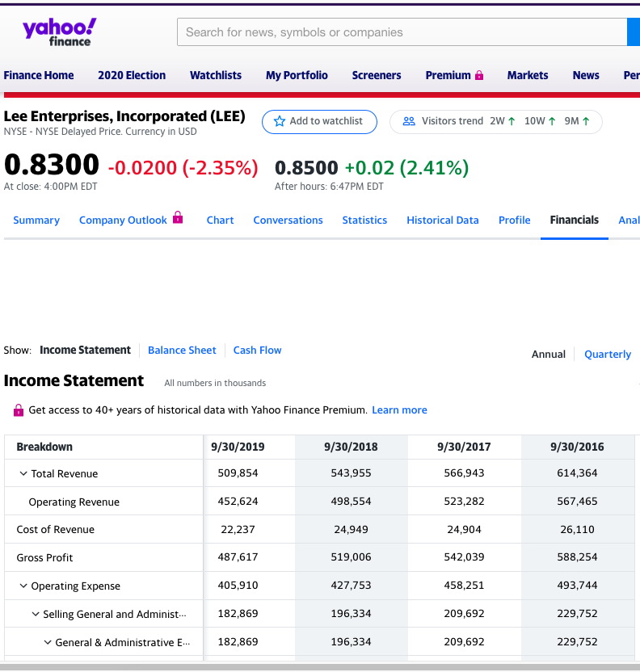
Task: Open Watchlists in the navigation bar
Action: pos(216,75)
